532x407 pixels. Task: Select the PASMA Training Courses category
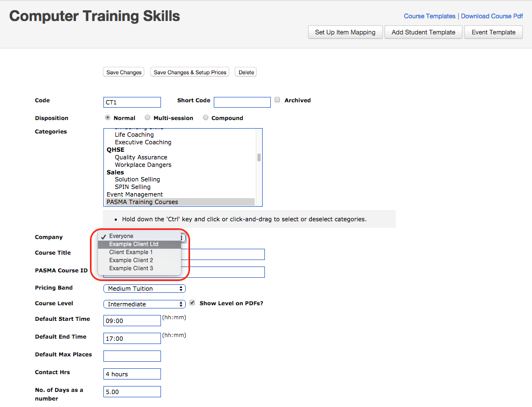coord(180,202)
